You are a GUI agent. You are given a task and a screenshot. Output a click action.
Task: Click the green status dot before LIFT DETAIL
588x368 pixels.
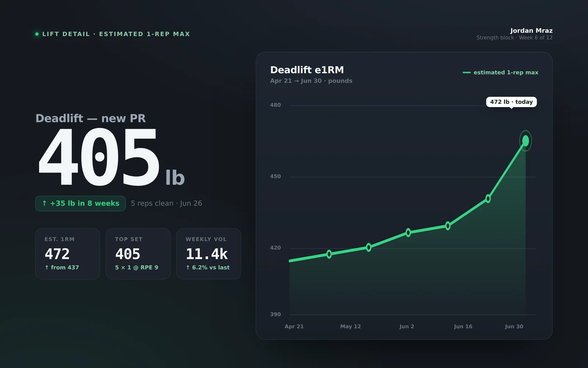click(x=37, y=34)
